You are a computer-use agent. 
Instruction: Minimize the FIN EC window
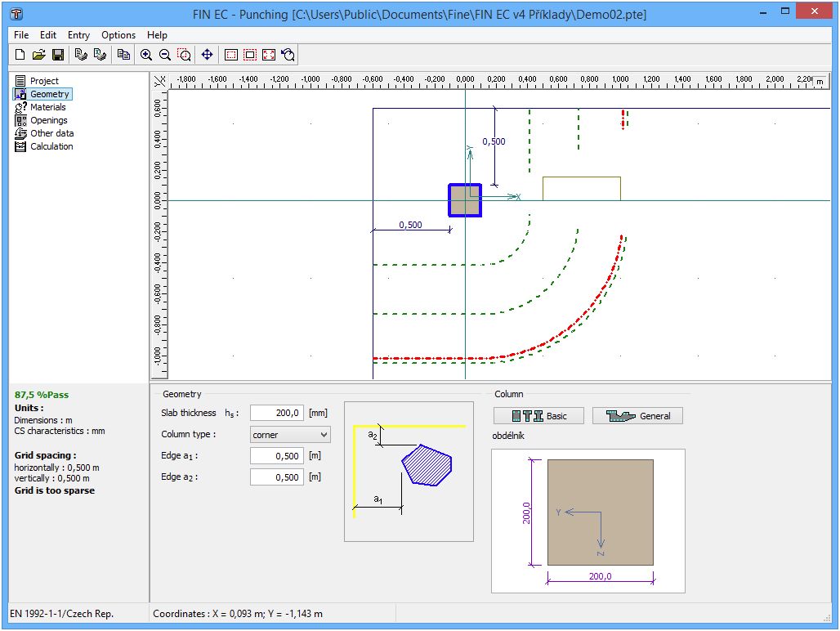click(x=763, y=11)
